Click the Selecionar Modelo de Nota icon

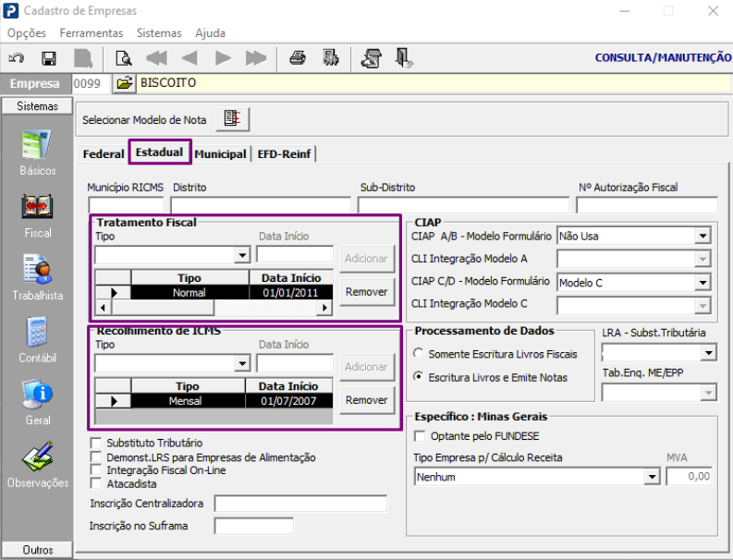(232, 119)
